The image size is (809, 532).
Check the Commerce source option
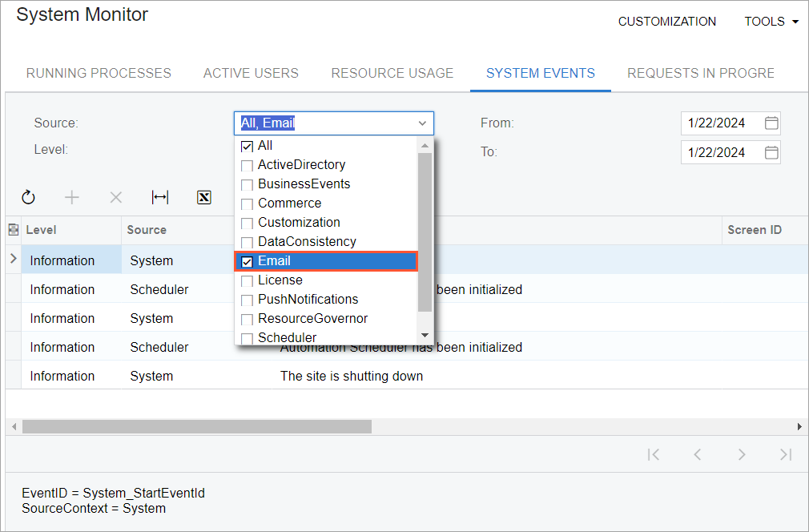click(x=248, y=204)
